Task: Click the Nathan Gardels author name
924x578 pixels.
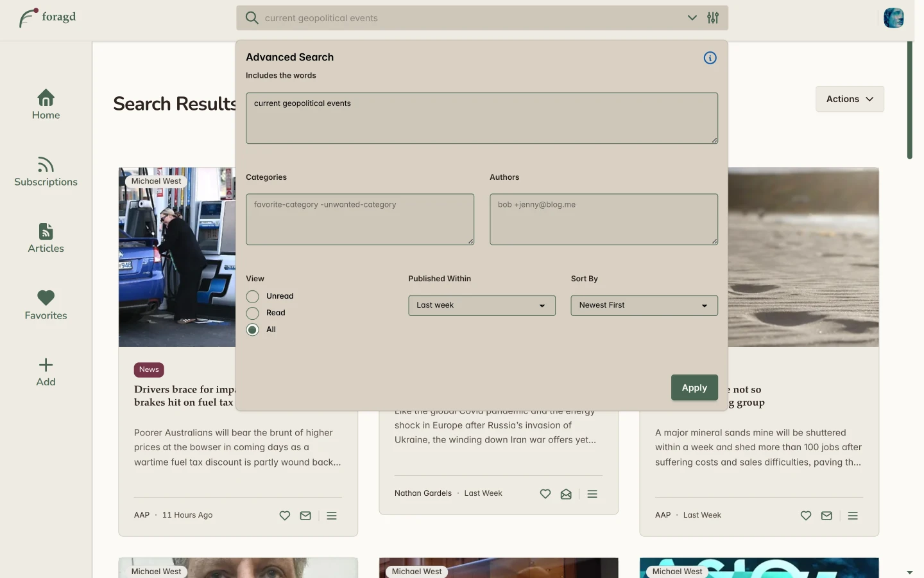Action: click(423, 493)
